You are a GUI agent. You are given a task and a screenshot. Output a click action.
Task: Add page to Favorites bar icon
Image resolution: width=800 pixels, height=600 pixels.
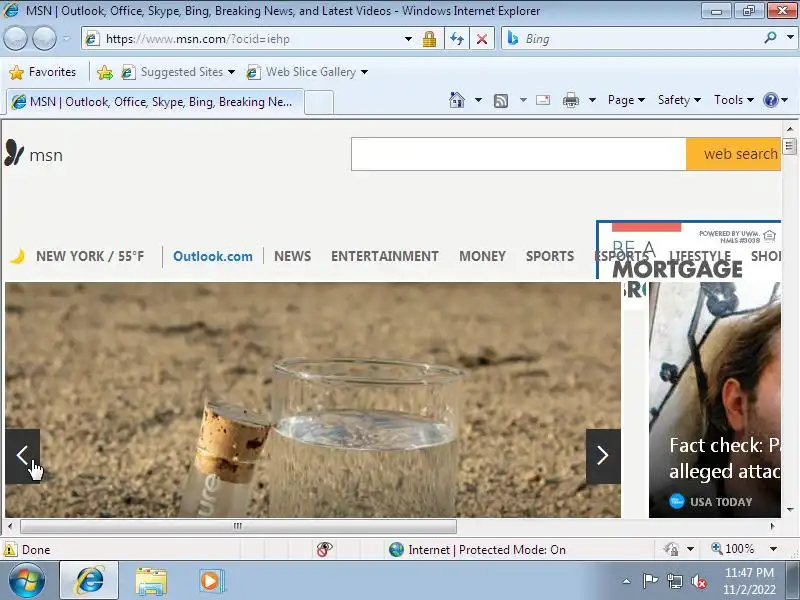(105, 72)
